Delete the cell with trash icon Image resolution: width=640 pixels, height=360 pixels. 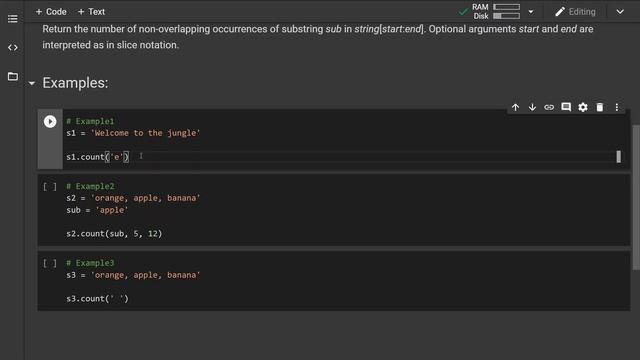[x=600, y=107]
